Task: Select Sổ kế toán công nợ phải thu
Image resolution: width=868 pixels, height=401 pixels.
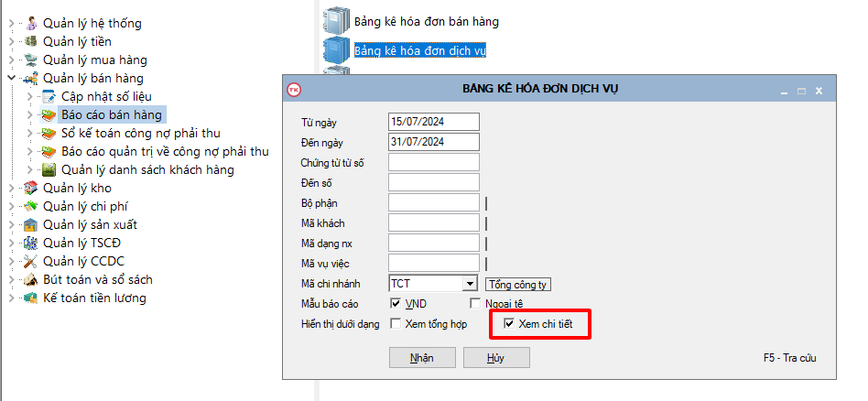Action: click(140, 133)
